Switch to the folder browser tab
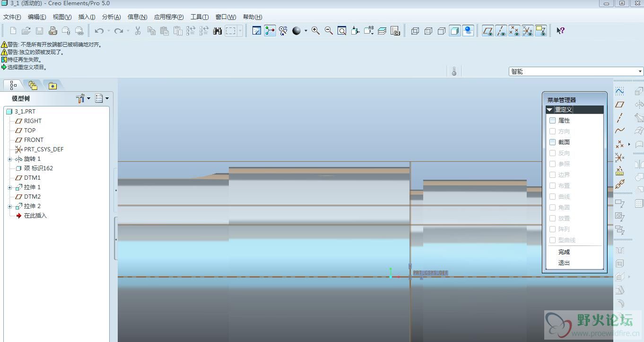 33,85
